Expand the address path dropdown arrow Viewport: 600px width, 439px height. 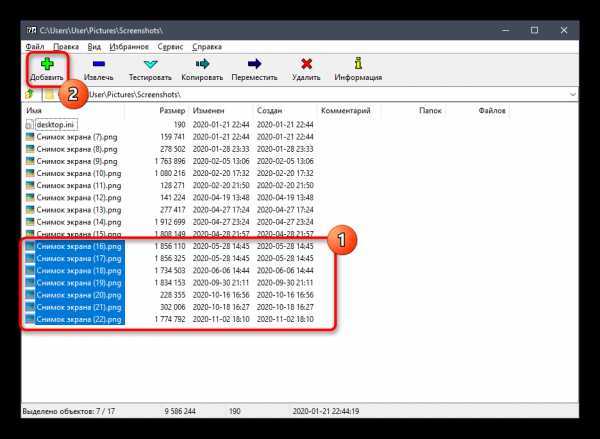(573, 95)
